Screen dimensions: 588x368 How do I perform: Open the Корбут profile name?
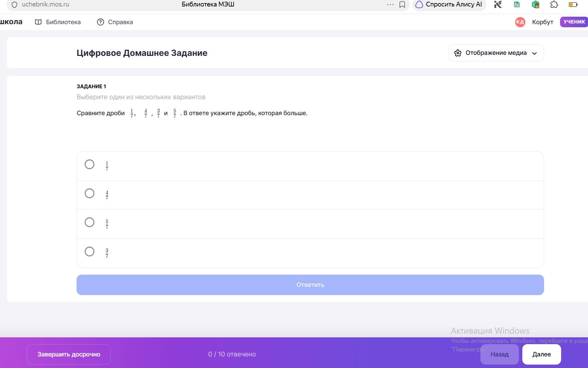[543, 22]
